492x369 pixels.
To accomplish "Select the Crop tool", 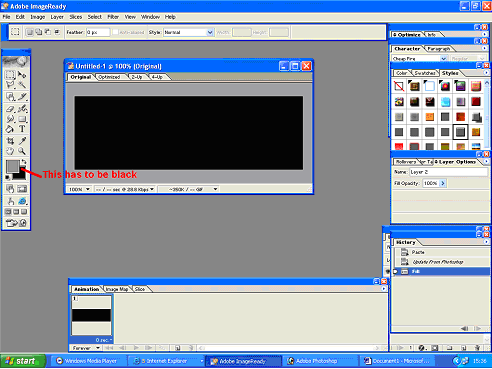I will pyautogui.click(x=10, y=141).
